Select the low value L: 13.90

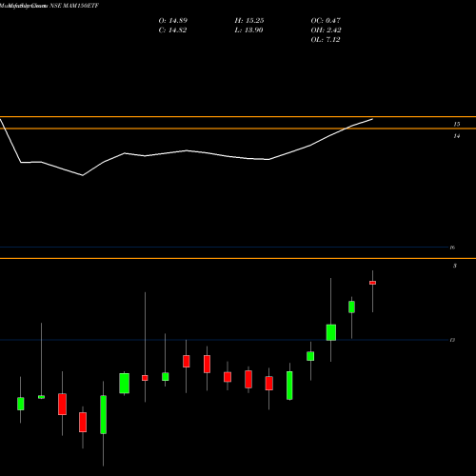point(248,30)
